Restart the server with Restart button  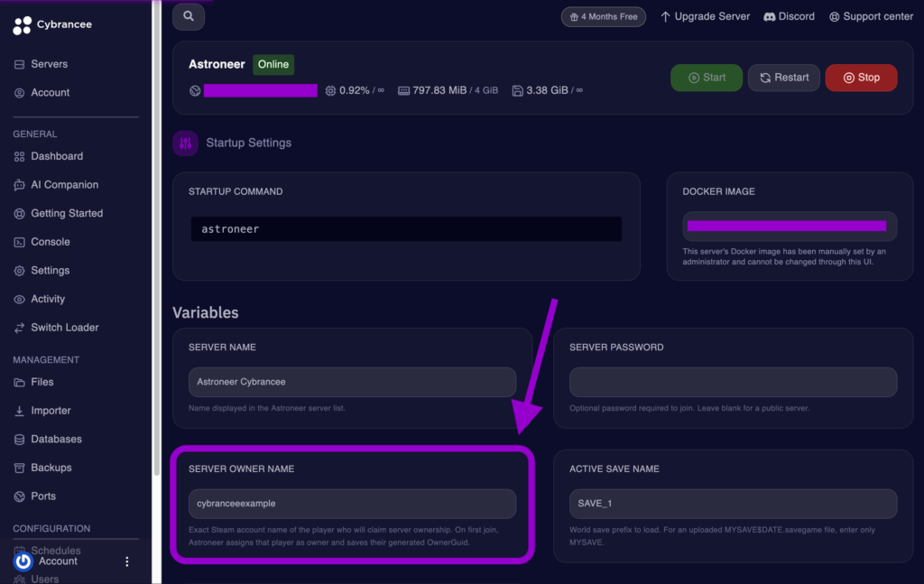pyautogui.click(x=783, y=78)
